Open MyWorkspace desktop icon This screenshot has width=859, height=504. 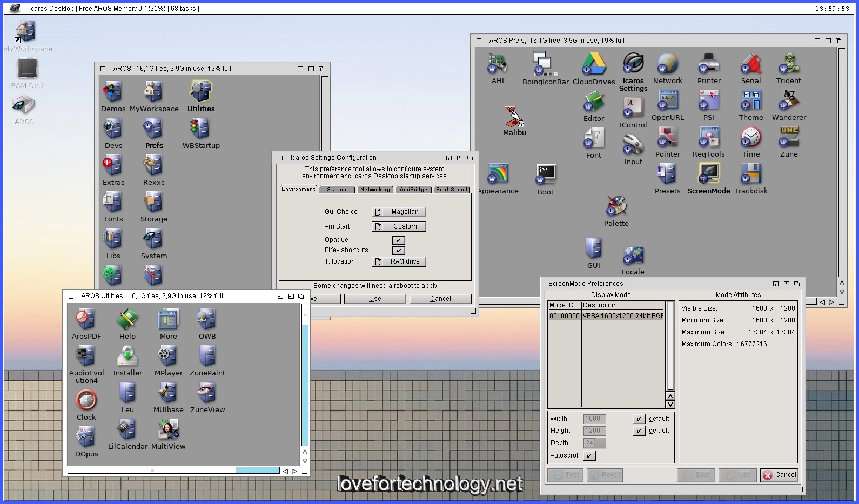pyautogui.click(x=25, y=31)
